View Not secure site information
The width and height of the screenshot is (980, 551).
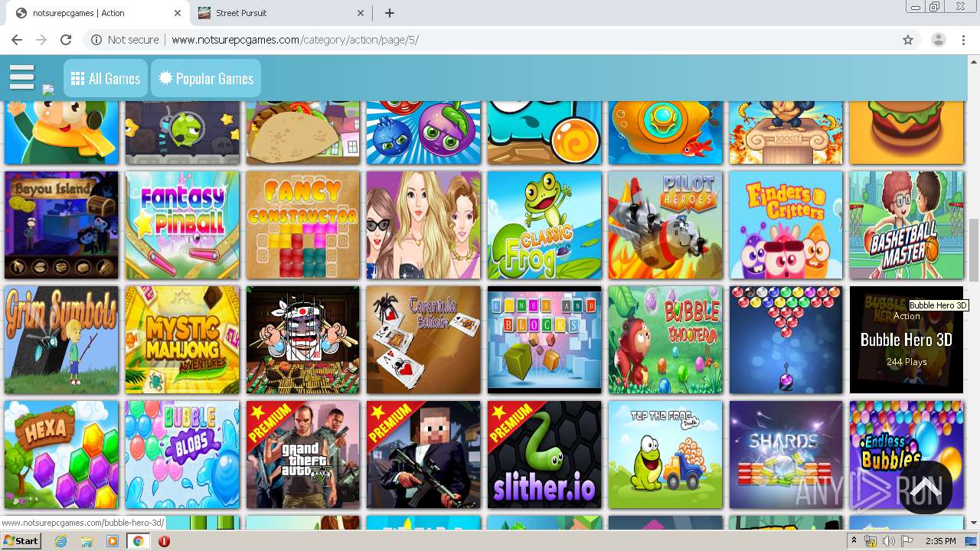click(x=125, y=40)
